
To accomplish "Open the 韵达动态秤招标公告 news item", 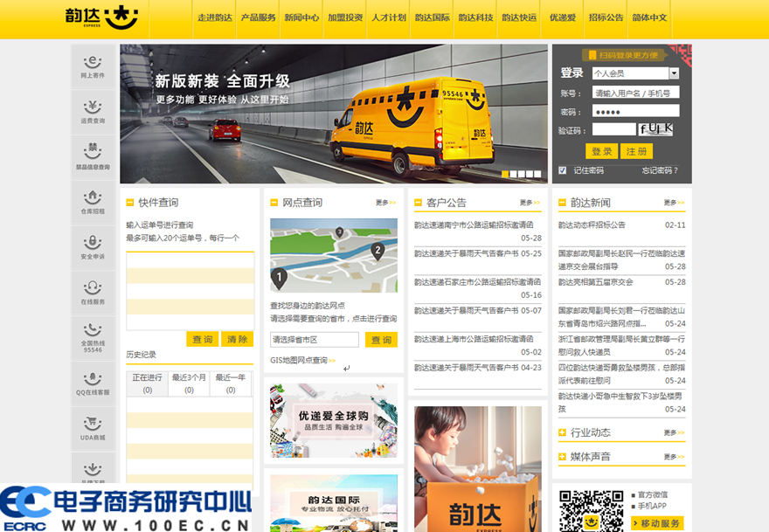I will click(x=592, y=225).
